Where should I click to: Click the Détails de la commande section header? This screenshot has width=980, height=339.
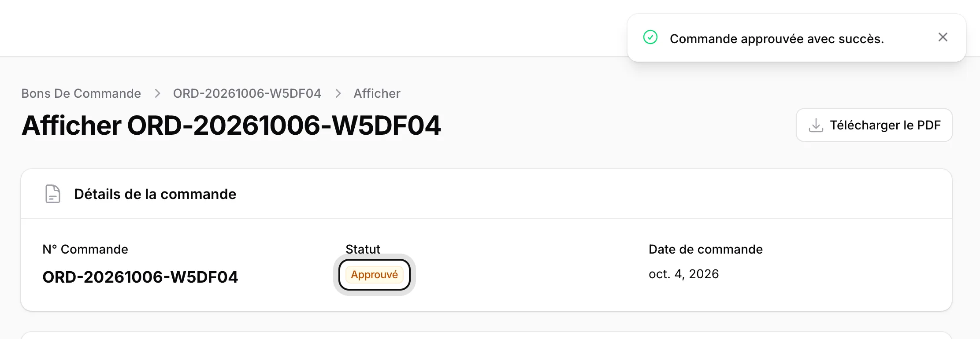tap(155, 194)
